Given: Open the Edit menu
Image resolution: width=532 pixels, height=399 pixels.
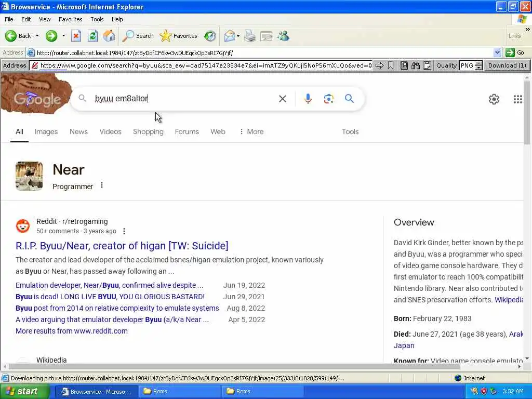Looking at the screenshot, I should pos(26,19).
